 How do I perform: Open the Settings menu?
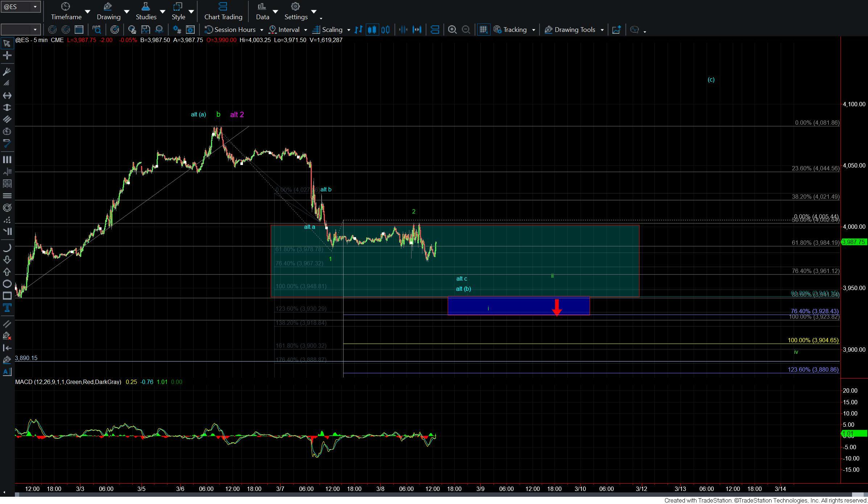pyautogui.click(x=295, y=11)
